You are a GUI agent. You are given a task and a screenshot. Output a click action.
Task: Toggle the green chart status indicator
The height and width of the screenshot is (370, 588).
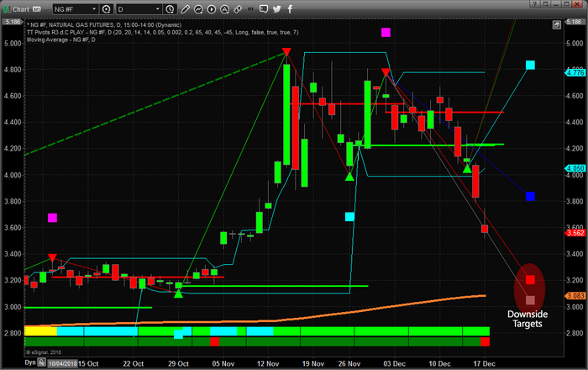(7, 9)
